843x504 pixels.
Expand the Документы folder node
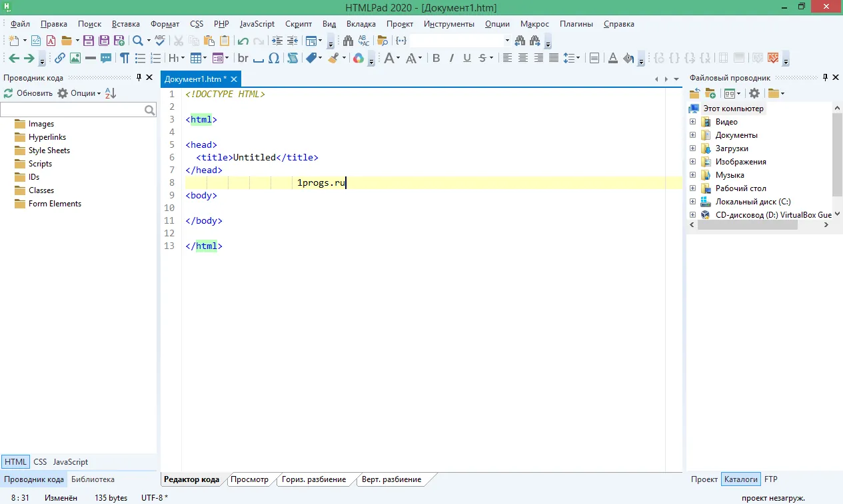693,135
